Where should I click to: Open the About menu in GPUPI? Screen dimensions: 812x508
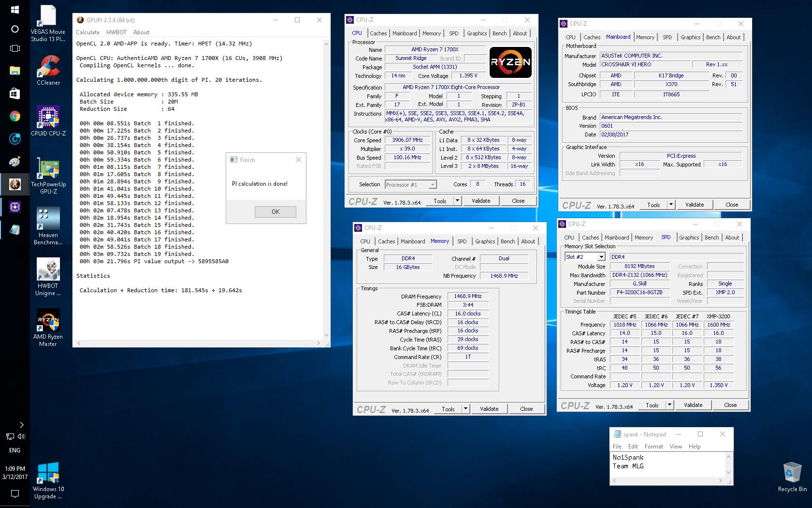141,32
